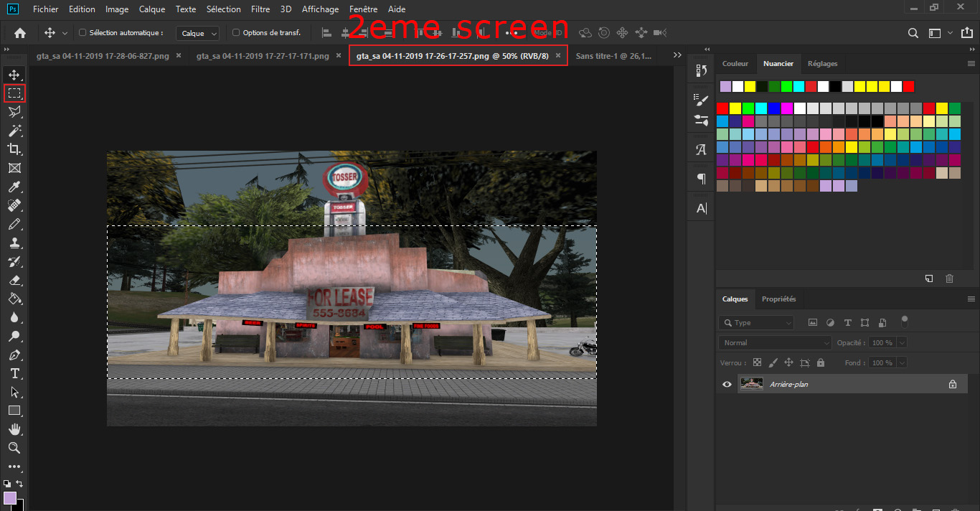Select the Path Selection arrow tool
Screen dimensions: 980x511
pyautogui.click(x=14, y=392)
